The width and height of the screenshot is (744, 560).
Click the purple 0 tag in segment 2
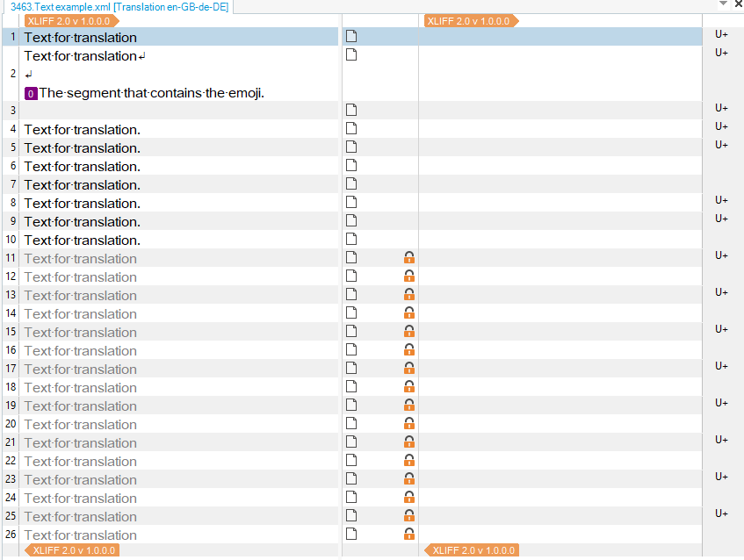31,93
